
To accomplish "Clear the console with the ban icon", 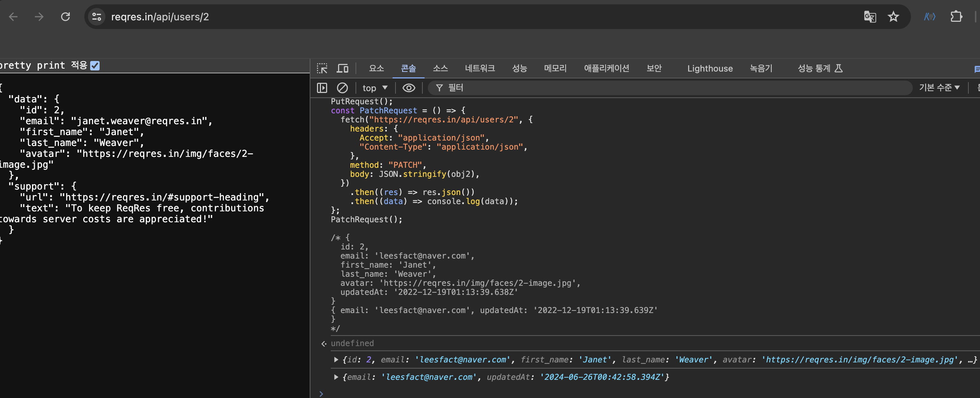I will (x=342, y=88).
